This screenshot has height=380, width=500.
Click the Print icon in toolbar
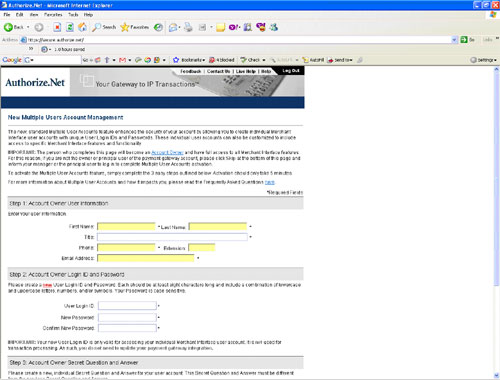coord(188,27)
